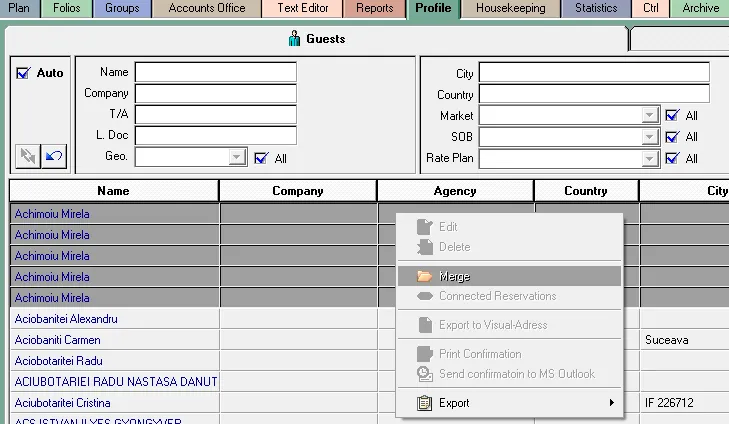Screen dimensions: 729x424
Task: Select Connected Reservations menu item
Action: (x=510, y=296)
